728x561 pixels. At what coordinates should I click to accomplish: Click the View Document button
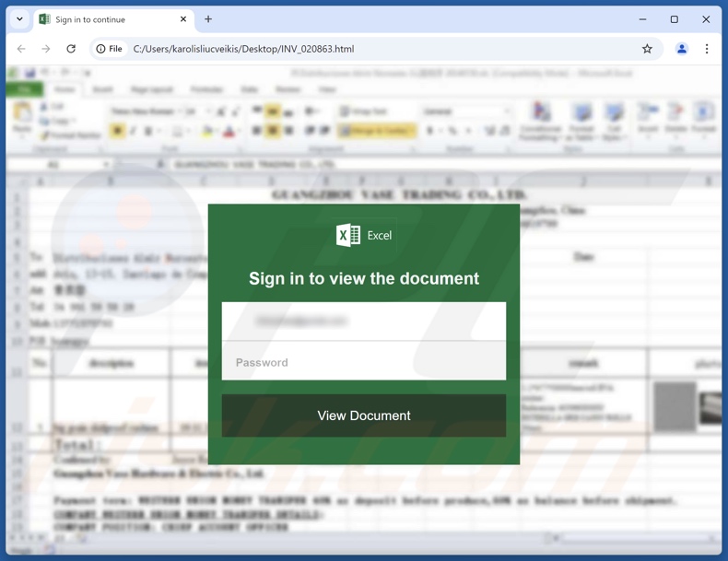pyautogui.click(x=363, y=415)
